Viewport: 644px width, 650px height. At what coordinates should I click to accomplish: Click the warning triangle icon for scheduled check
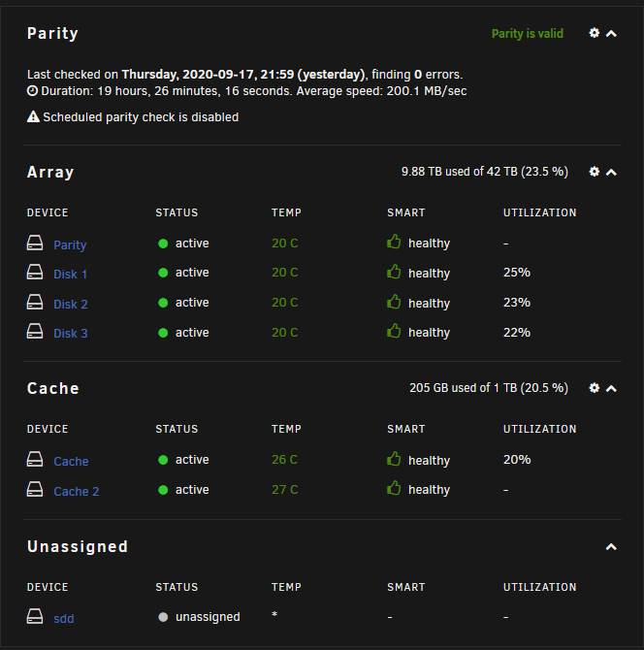coord(33,116)
